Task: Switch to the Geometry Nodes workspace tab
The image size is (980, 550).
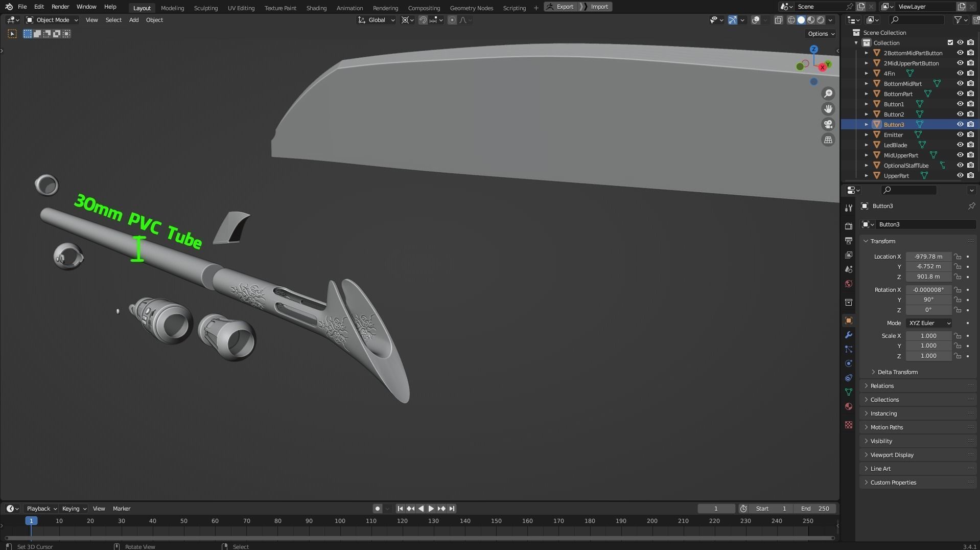Action: tap(471, 8)
